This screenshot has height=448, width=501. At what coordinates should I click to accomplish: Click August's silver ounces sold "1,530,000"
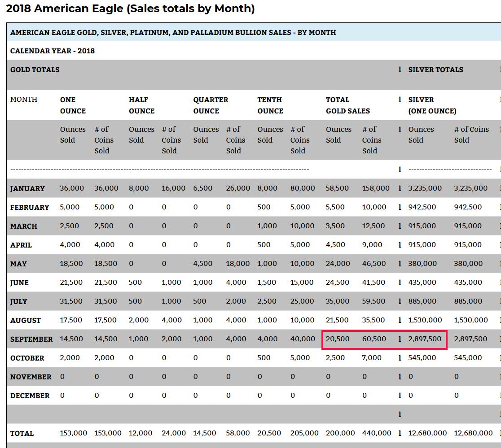click(x=425, y=320)
